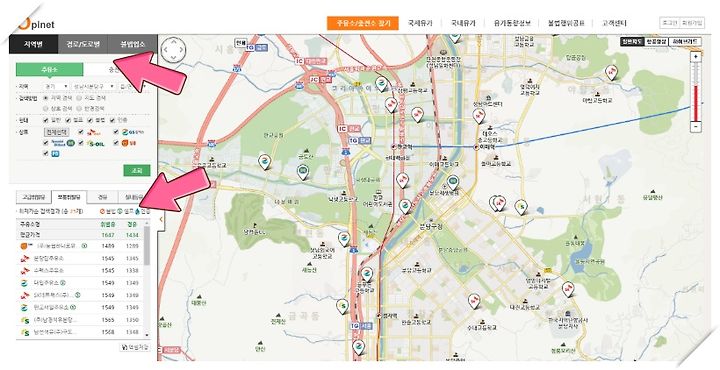Click the overlapping pair of SK markers
Screen dimensions: 720x370
click(x=497, y=203)
